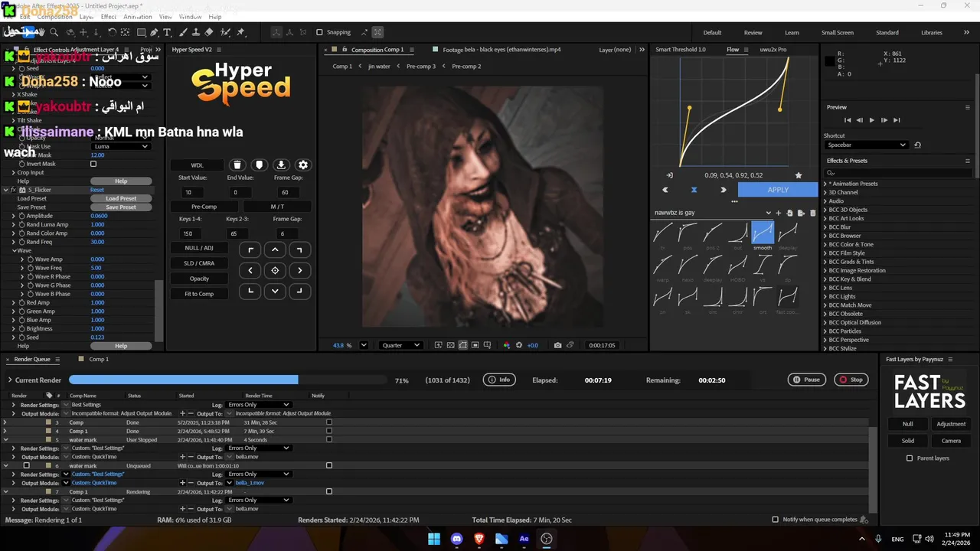
Task: Click the Hyper Speed center anchor icon
Action: 275,270
